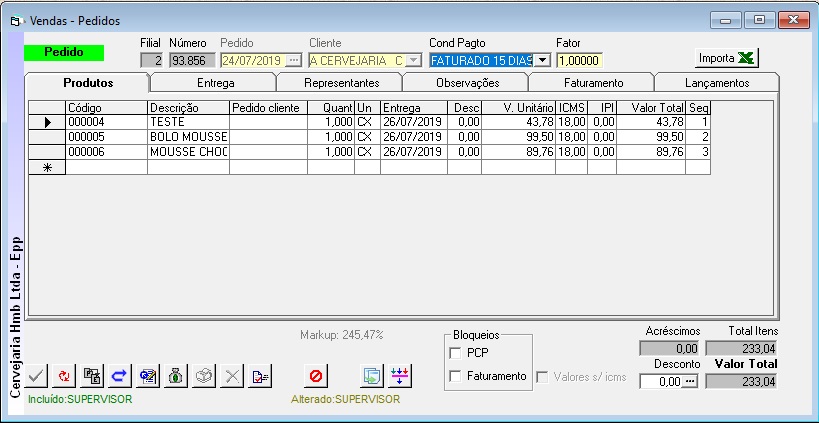Click the copy pages toolbar icon
This screenshot has height=423, width=819.
[x=93, y=376]
